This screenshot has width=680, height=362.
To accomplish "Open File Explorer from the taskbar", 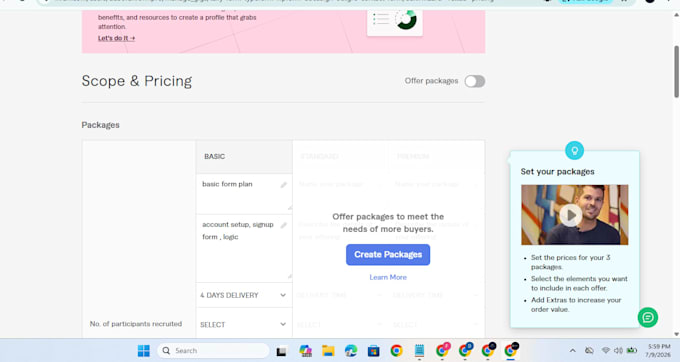I will click(x=328, y=350).
